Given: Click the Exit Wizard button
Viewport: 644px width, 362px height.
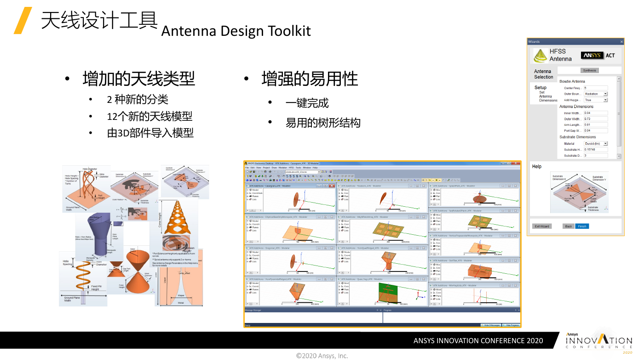Looking at the screenshot, I should pos(542,226).
